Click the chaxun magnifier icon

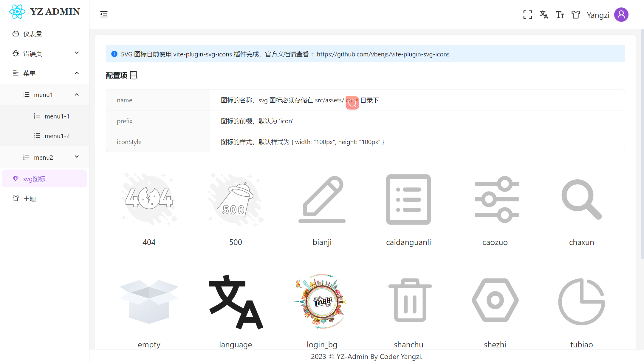coord(581,199)
